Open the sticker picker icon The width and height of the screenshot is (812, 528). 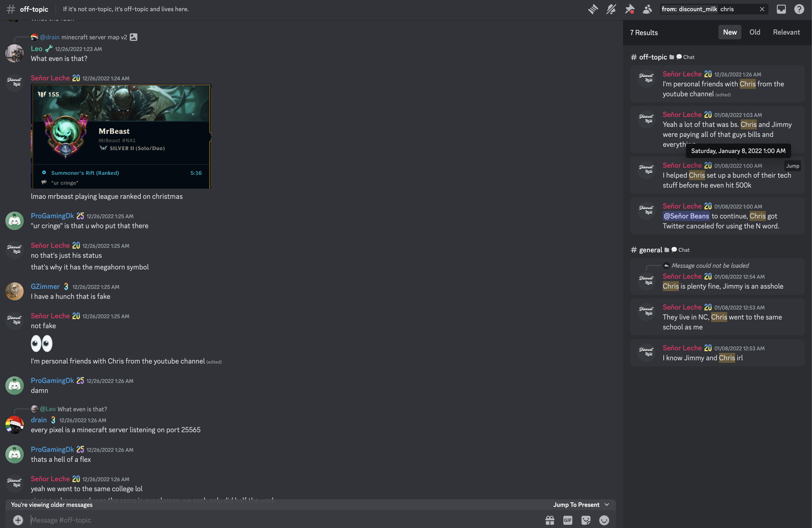coord(586,520)
